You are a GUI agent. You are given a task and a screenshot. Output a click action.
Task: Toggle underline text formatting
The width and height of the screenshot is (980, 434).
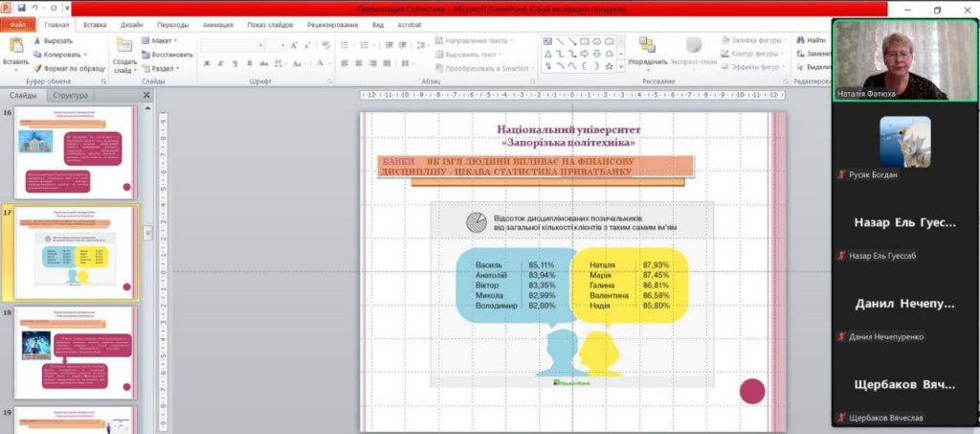[234, 64]
